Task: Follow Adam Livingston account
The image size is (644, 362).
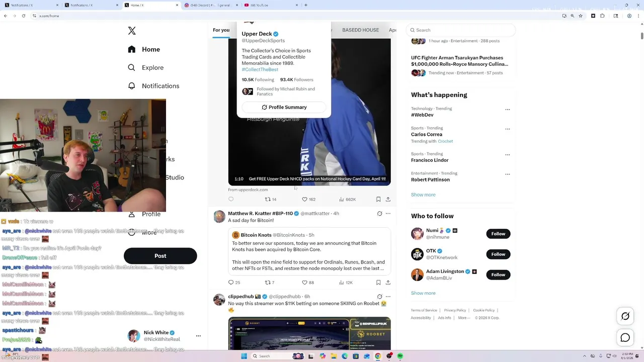Action: pos(498,275)
